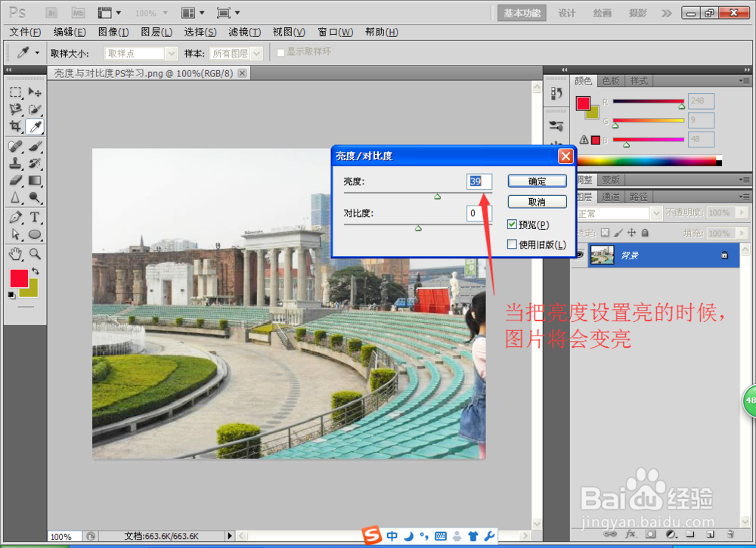Open the File (文件) menu
756x548 pixels.
(25, 32)
